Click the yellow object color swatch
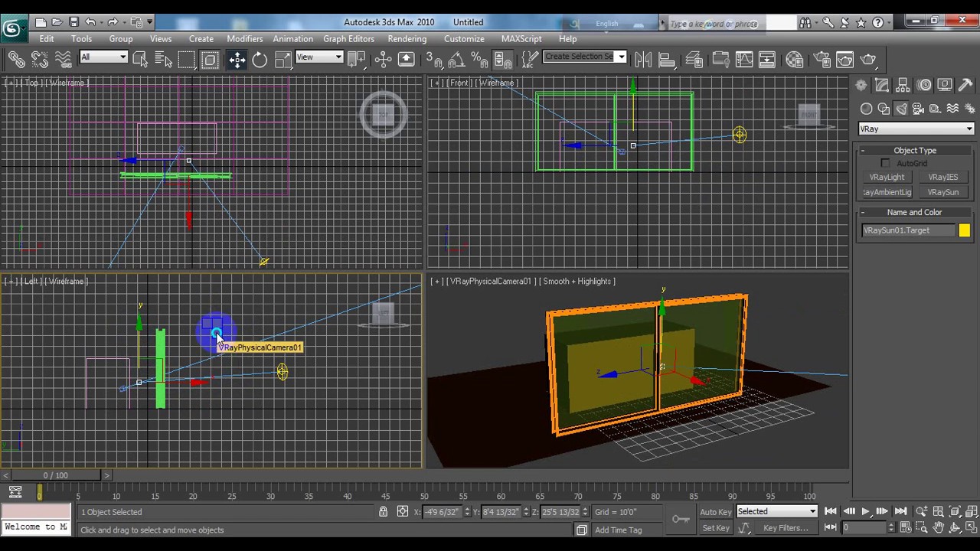 pyautogui.click(x=964, y=230)
